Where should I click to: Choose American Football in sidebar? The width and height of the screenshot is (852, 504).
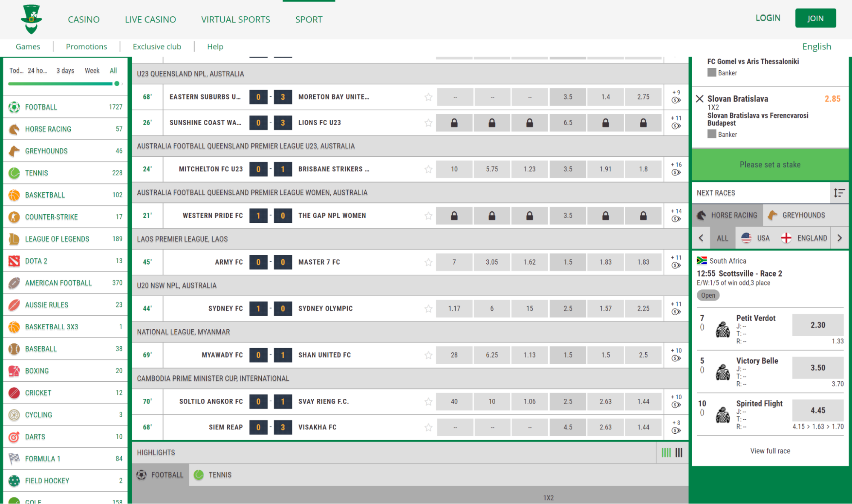click(x=65, y=283)
